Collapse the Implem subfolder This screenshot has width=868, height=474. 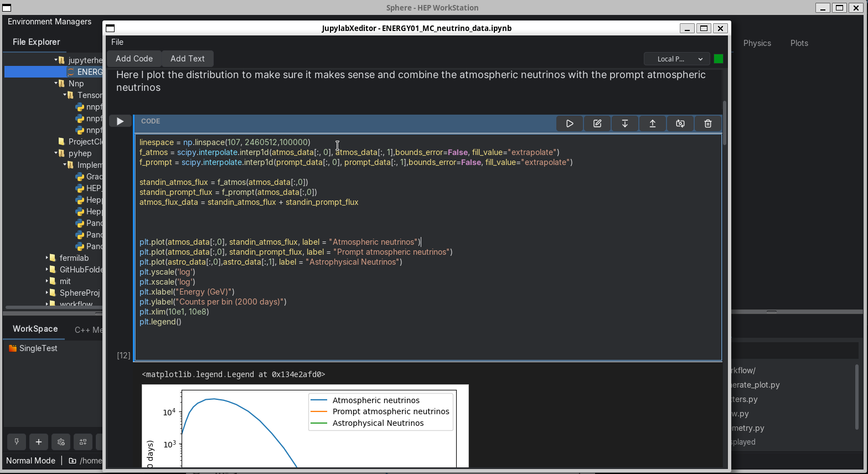(x=65, y=165)
